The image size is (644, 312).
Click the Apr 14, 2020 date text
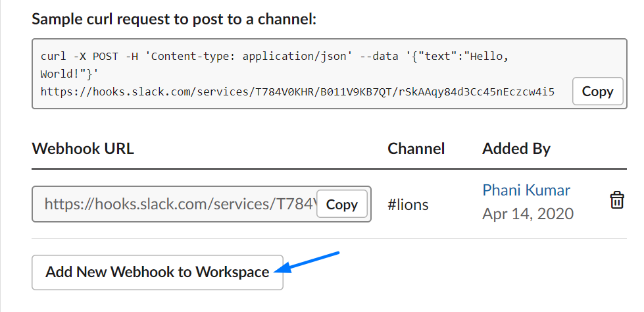[528, 214]
